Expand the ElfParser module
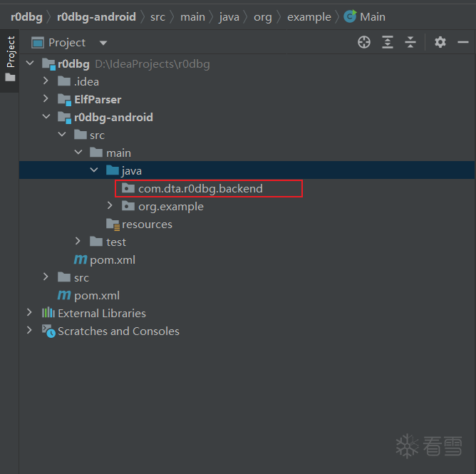 46,98
